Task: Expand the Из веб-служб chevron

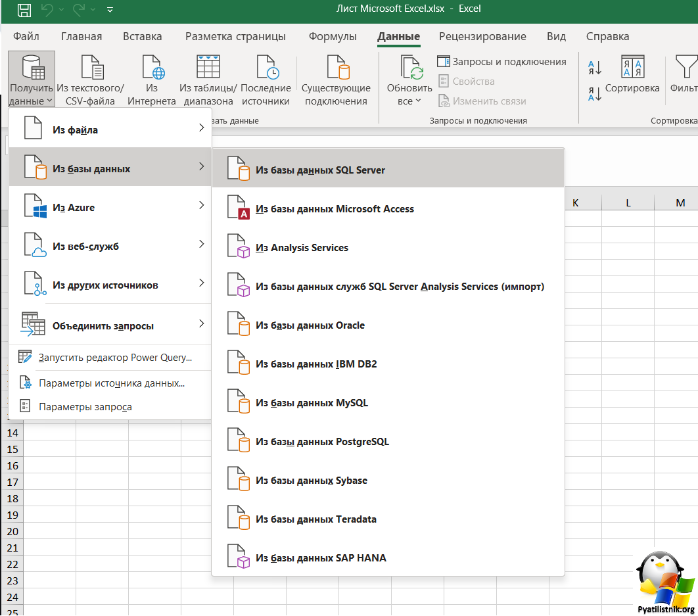Action: [x=202, y=244]
